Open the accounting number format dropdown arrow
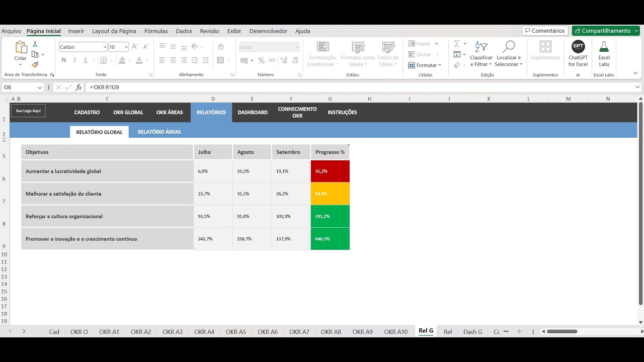Image resolution: width=644 pixels, height=362 pixels. pos(252,60)
